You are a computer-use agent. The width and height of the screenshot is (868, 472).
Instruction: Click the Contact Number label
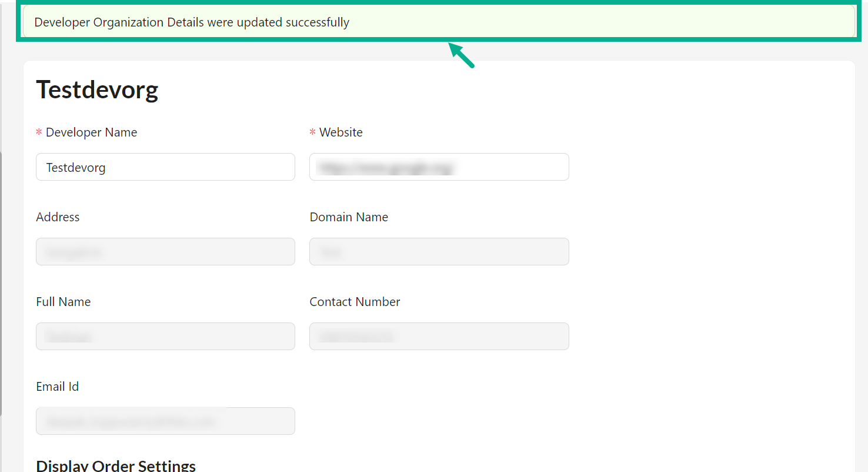[x=355, y=302]
